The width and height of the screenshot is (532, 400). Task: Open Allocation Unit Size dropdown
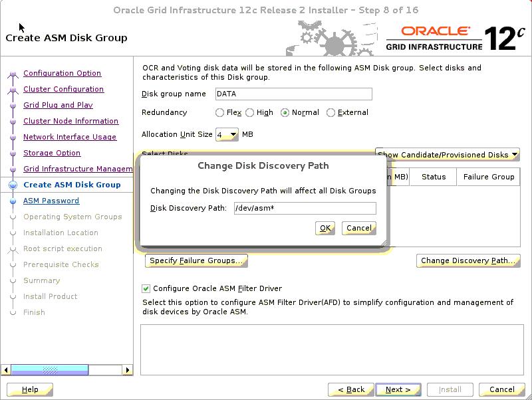pyautogui.click(x=227, y=135)
